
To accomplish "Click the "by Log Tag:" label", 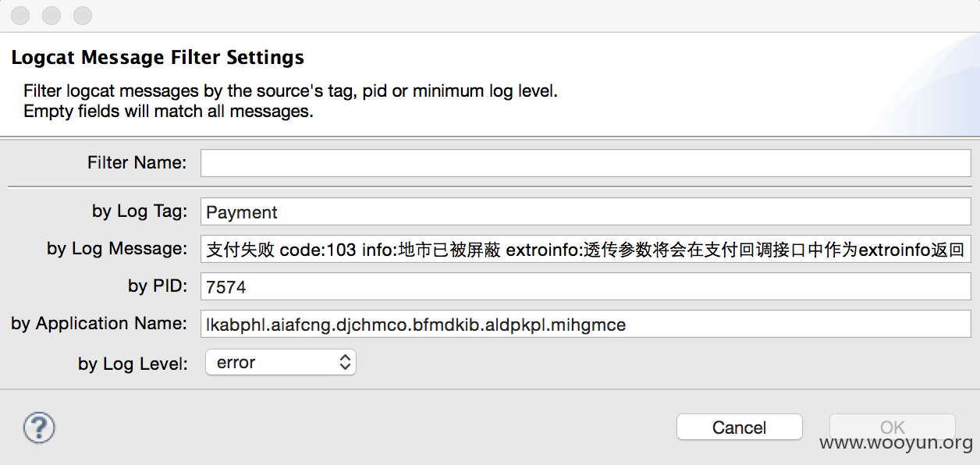I will tap(140, 211).
